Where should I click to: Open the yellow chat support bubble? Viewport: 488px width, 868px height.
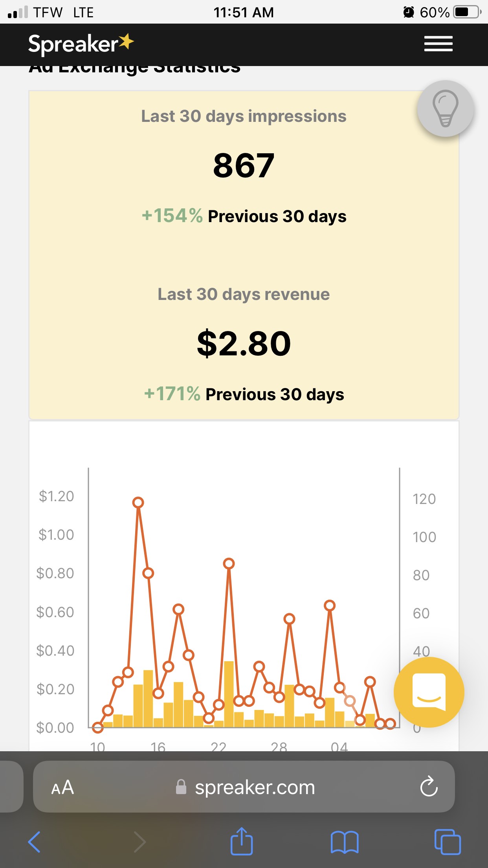(x=429, y=692)
